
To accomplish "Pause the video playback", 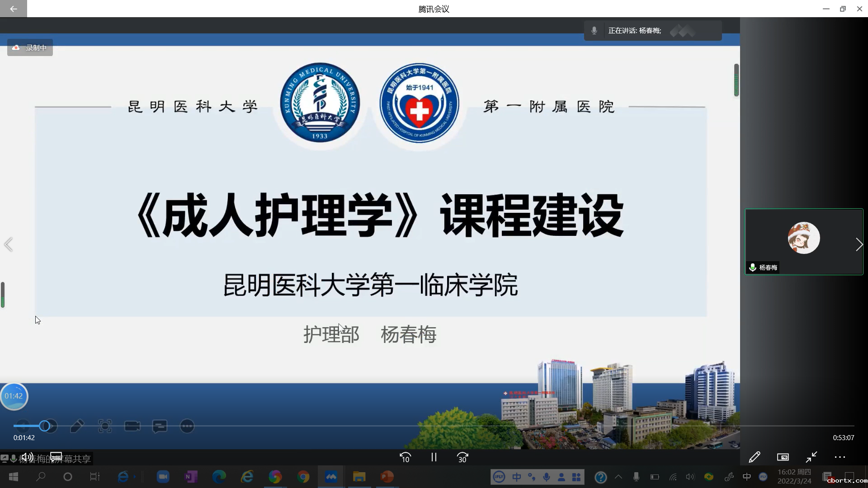I will pyautogui.click(x=434, y=457).
